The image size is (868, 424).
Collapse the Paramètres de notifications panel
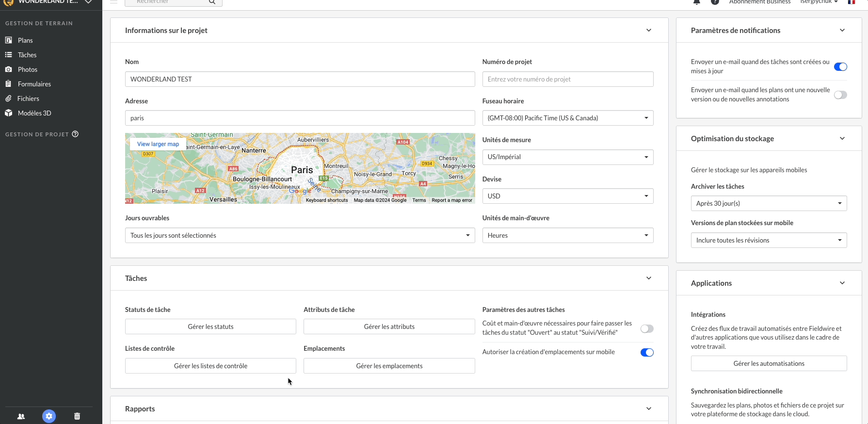842,31
